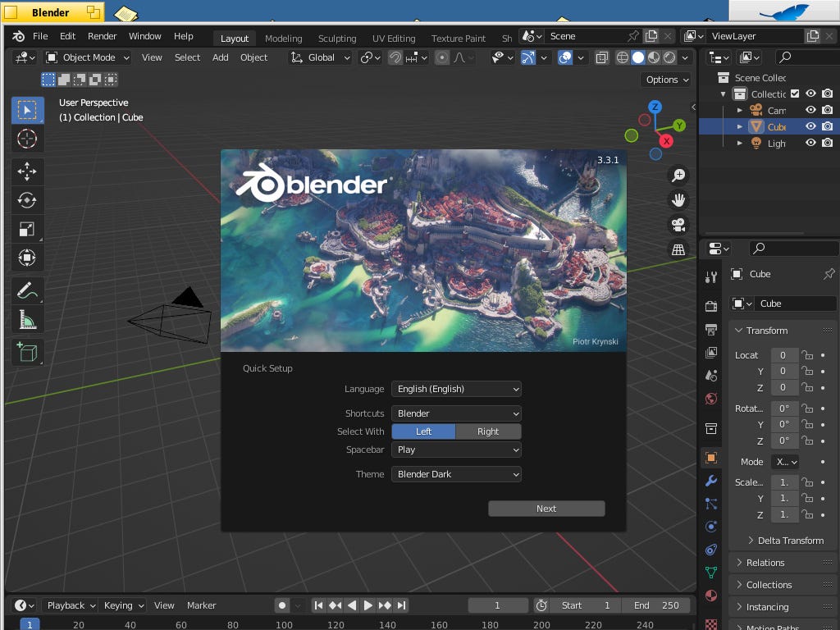This screenshot has height=630, width=840.
Task: Hide the Camera in viewport
Action: click(811, 110)
